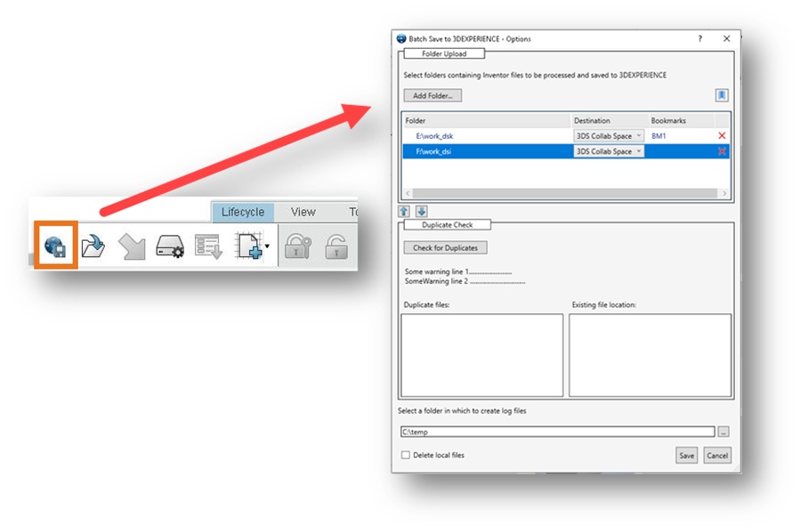Screen dimensions: 800x532
Task: Move folder up with up arrow icon
Action: [x=404, y=211]
